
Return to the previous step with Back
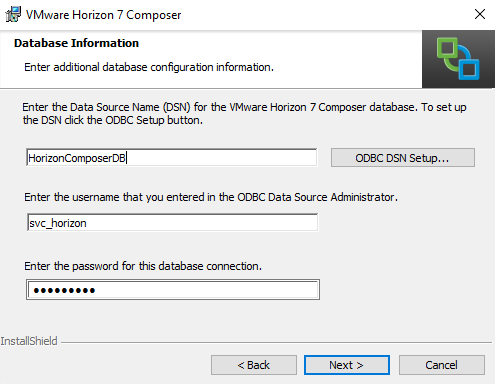tap(254, 365)
